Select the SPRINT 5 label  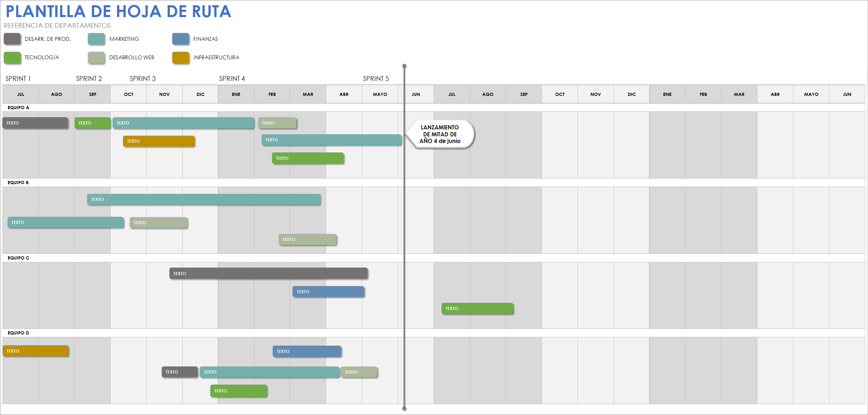tap(376, 78)
